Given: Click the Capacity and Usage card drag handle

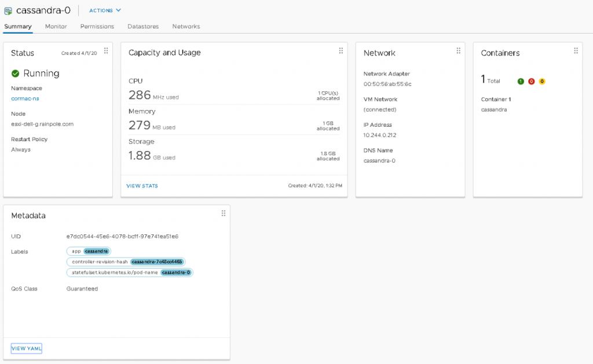Looking at the screenshot, I should (x=341, y=50).
